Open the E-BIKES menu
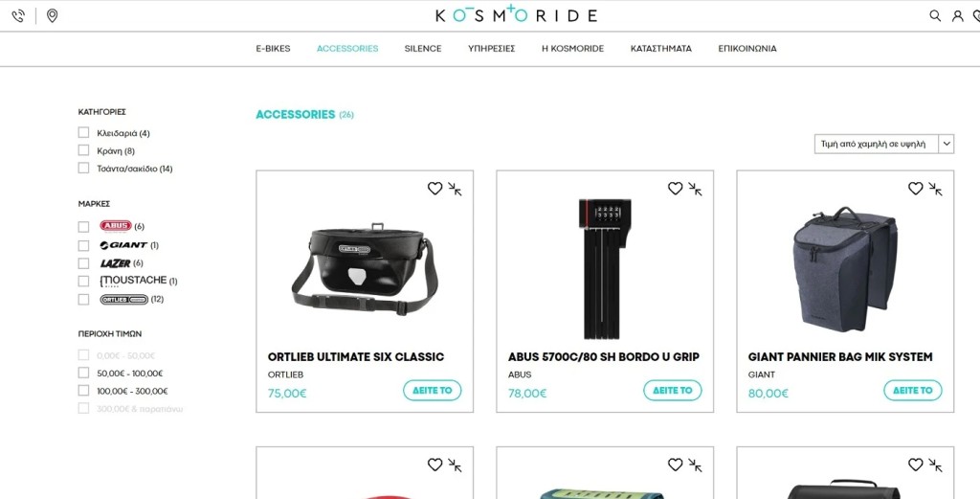Viewport: 980px width, 499px height. point(273,48)
